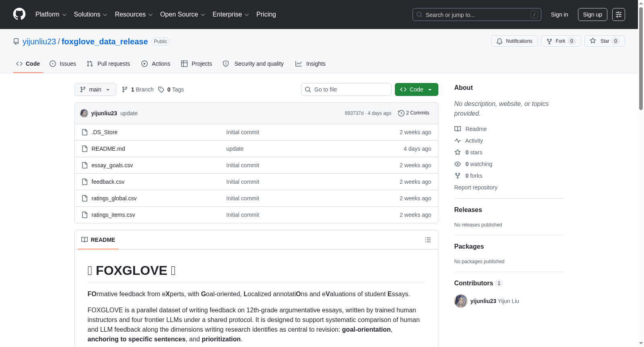Image resolution: width=644 pixels, height=347 pixels.
Task: Open README.md file name link
Action: pos(108,149)
